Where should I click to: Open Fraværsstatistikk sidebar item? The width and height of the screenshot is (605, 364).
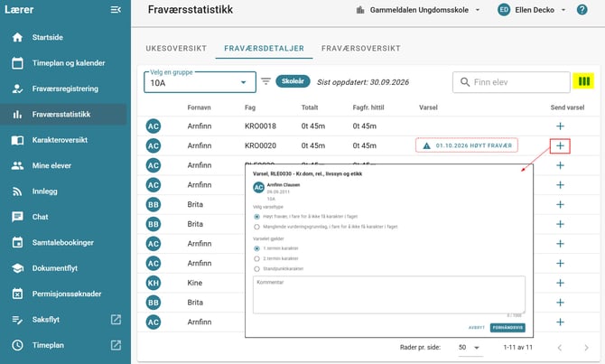(x=63, y=114)
